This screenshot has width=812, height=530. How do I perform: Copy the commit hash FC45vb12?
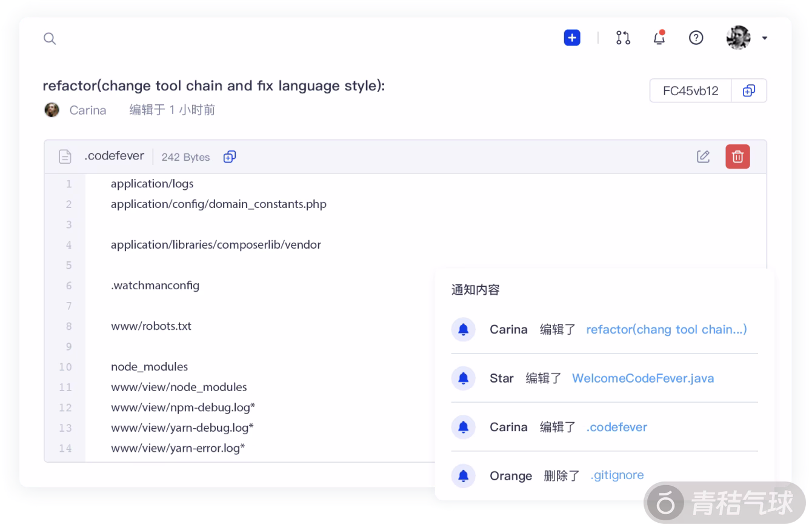[x=749, y=91]
